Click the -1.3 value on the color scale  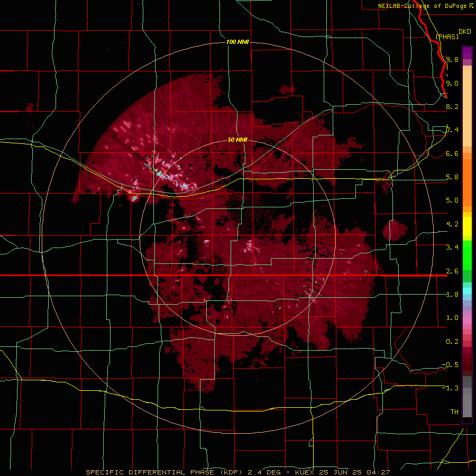point(450,388)
